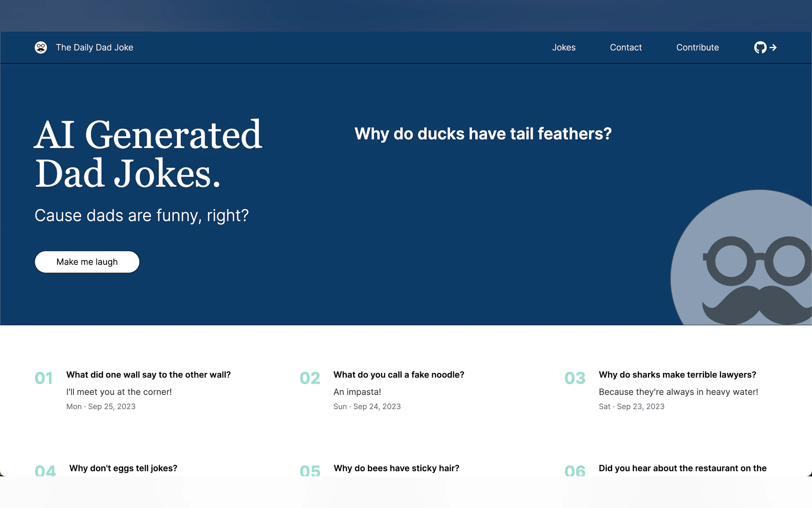The height and width of the screenshot is (508, 812).
Task: Open the Contribute nav item
Action: 697,47
